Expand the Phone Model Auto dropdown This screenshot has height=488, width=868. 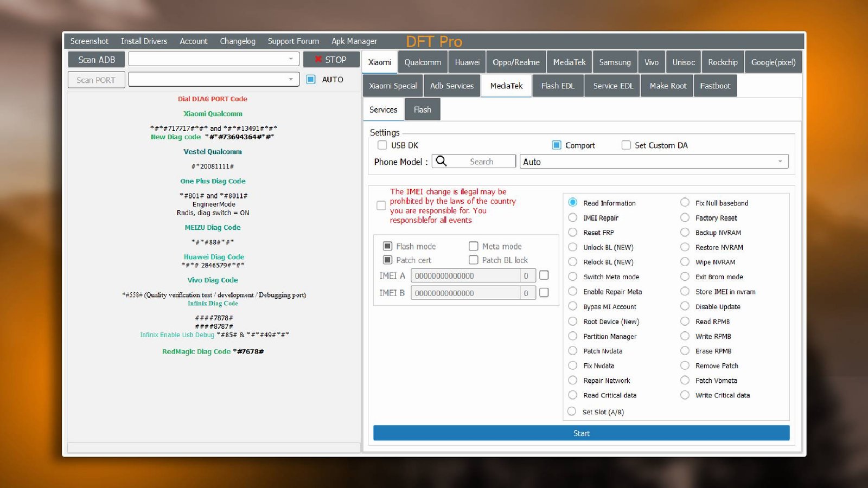click(780, 162)
